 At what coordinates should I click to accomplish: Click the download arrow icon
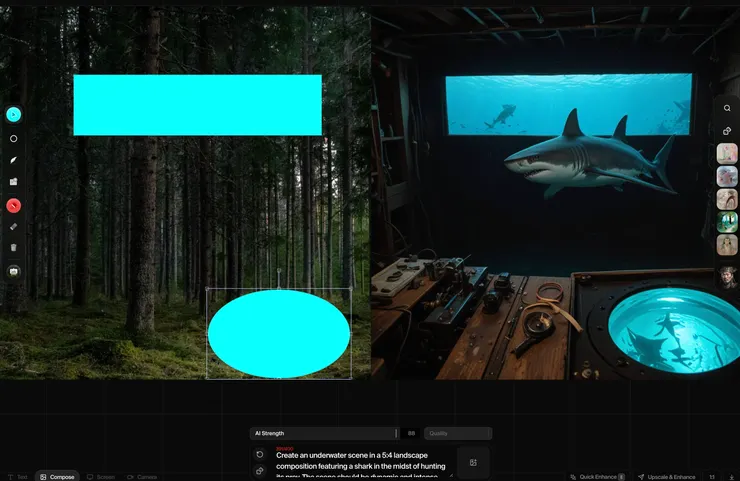click(x=731, y=477)
